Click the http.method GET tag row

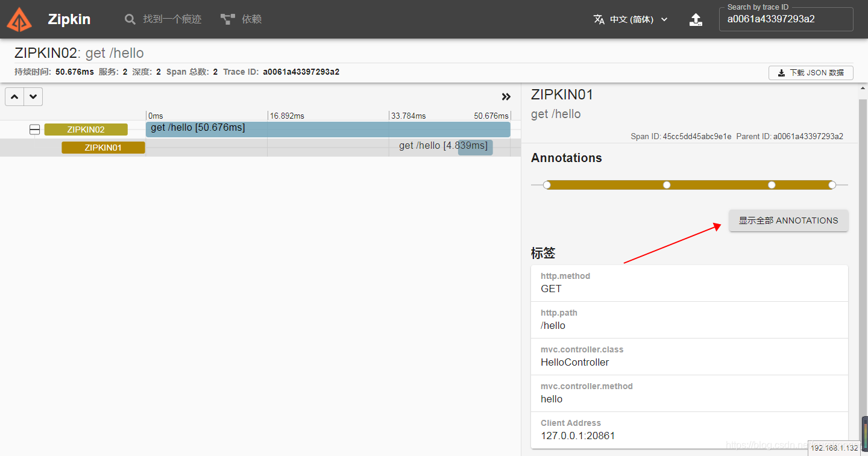(690, 283)
